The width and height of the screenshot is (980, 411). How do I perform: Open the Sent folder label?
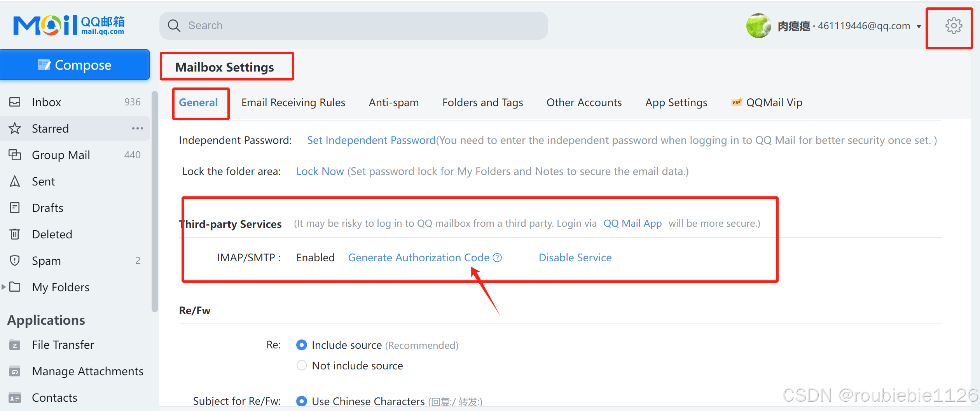43,181
